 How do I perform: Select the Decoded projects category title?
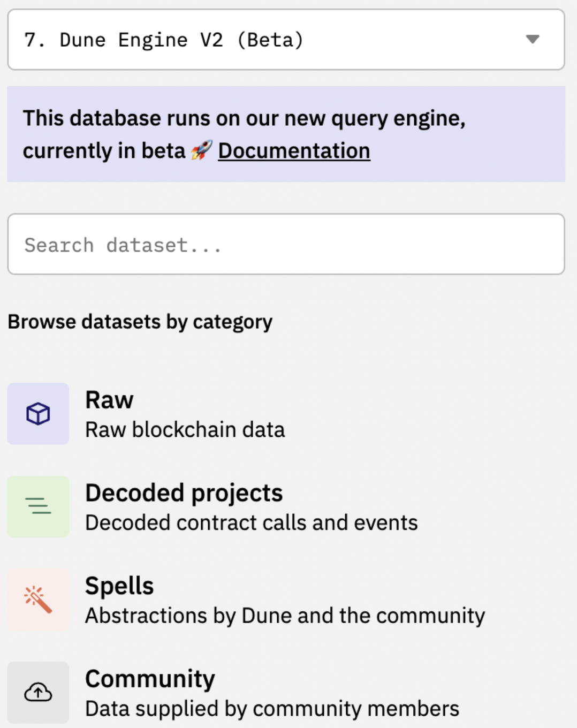(x=184, y=493)
